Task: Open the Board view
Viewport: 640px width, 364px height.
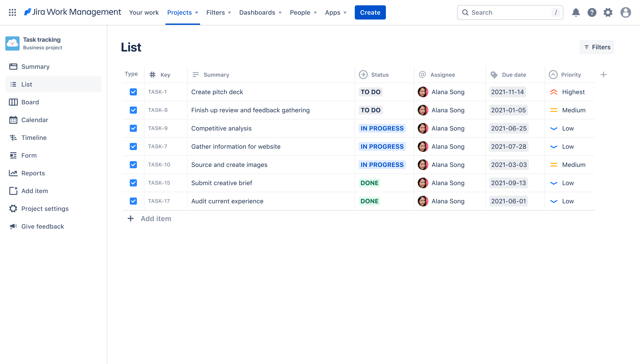Action: (x=30, y=102)
